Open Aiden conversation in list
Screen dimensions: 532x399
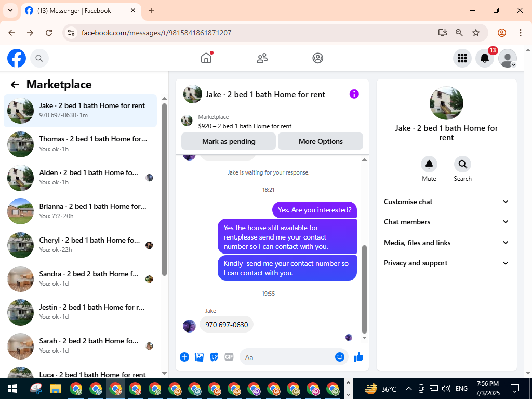tap(81, 178)
